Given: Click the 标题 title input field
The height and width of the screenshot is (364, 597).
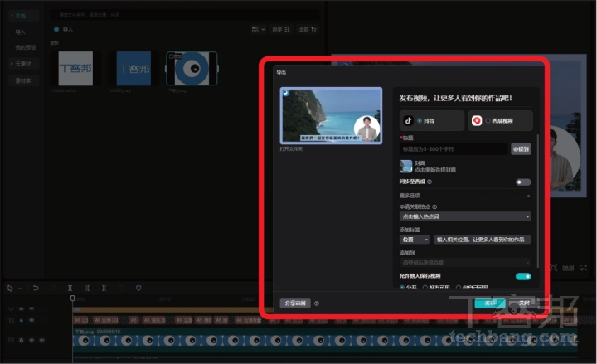Looking at the screenshot, I should [x=454, y=149].
